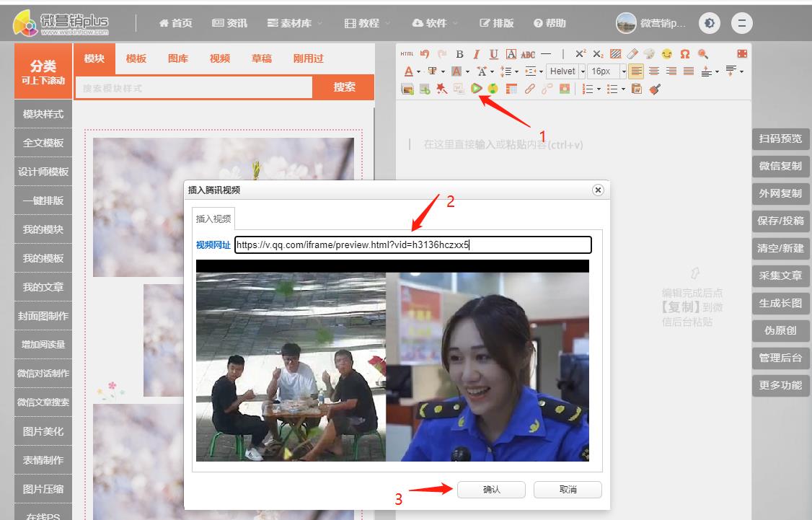This screenshot has width=812, height=520.
Task: Set text alignment to right
Action: pos(671,71)
